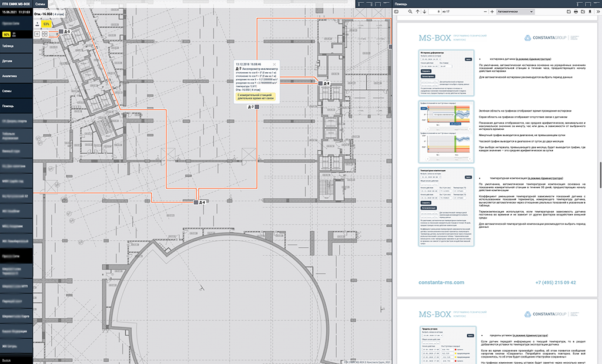Viewport: 602px width, 364px height.
Task: Select the Д-5 sensor marker
Action: coord(61,31)
